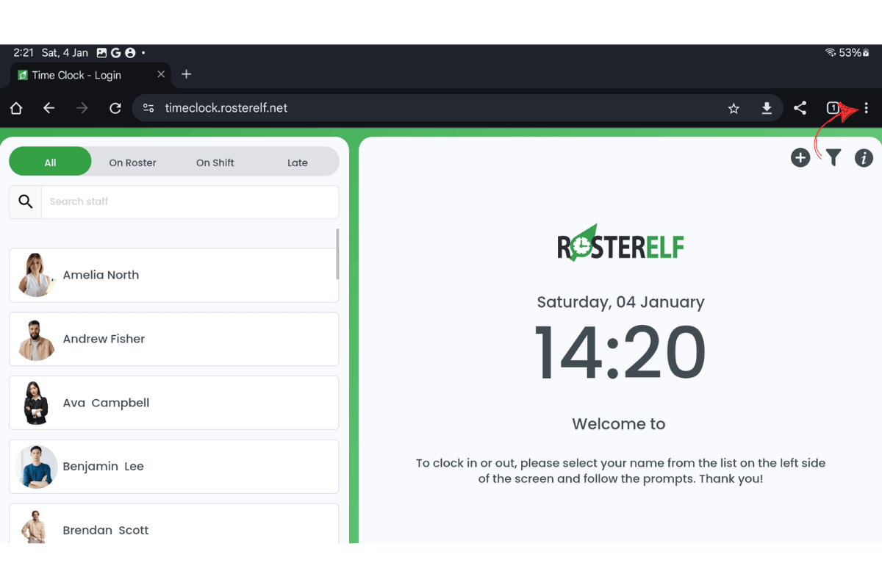Add a new staff member with the plus icon

point(800,157)
